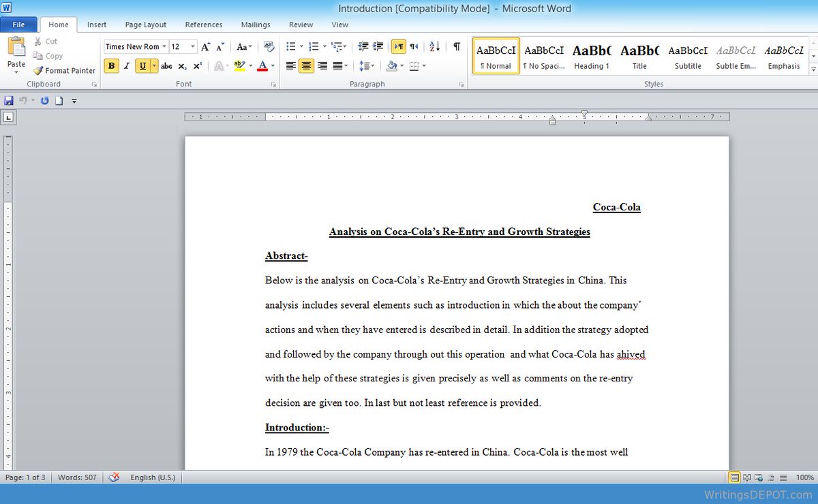The image size is (818, 504).
Task: Open the Font dialog launcher
Action: coord(273,84)
